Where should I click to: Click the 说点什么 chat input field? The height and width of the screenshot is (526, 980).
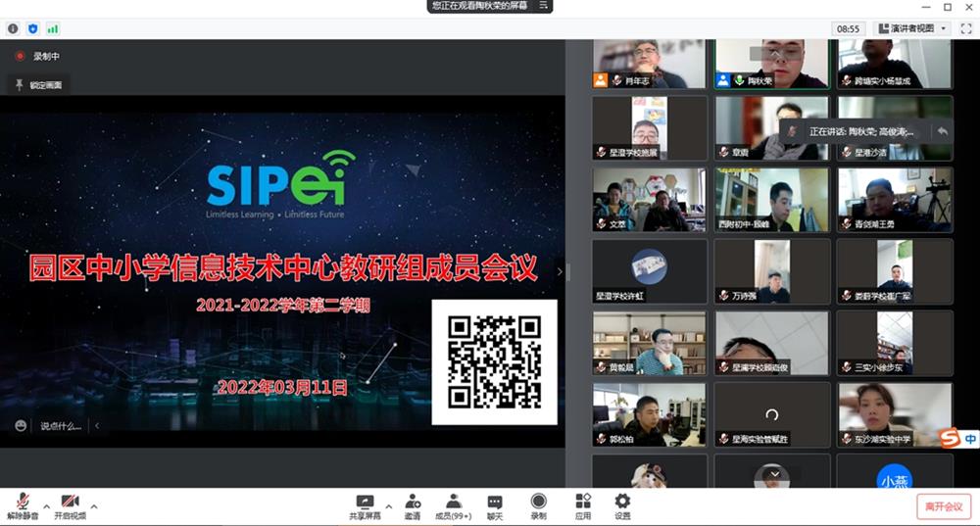(61, 426)
